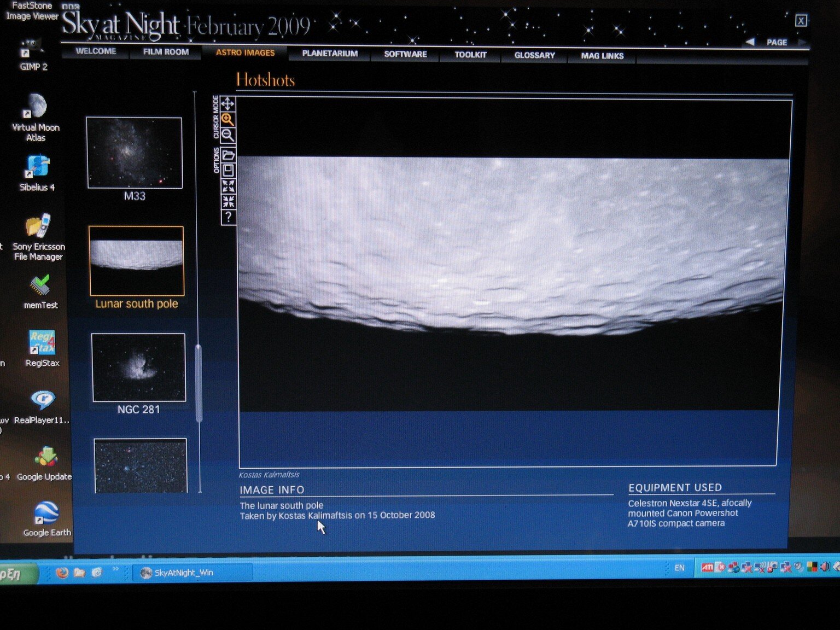Click SkyAtNight_Win taskbar button
The height and width of the screenshot is (630, 840).
184,573
